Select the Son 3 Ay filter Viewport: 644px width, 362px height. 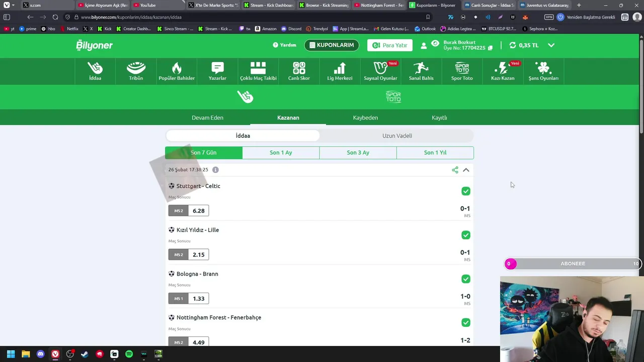[358, 152]
